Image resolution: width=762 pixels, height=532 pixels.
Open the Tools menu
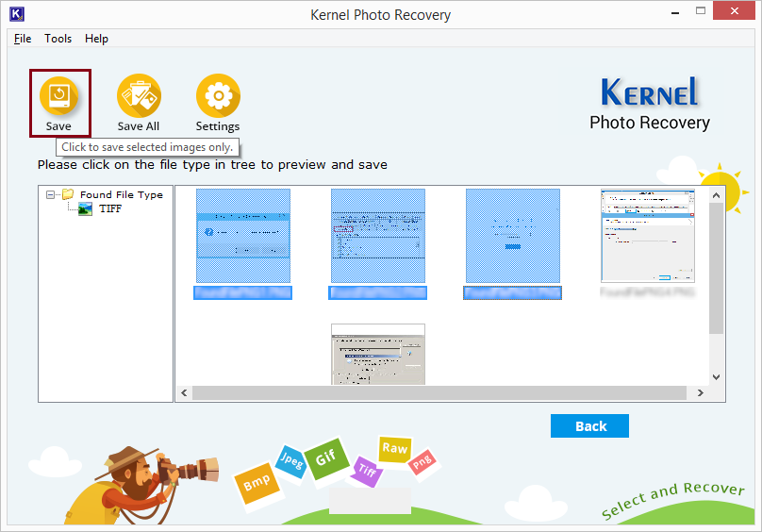(58, 39)
